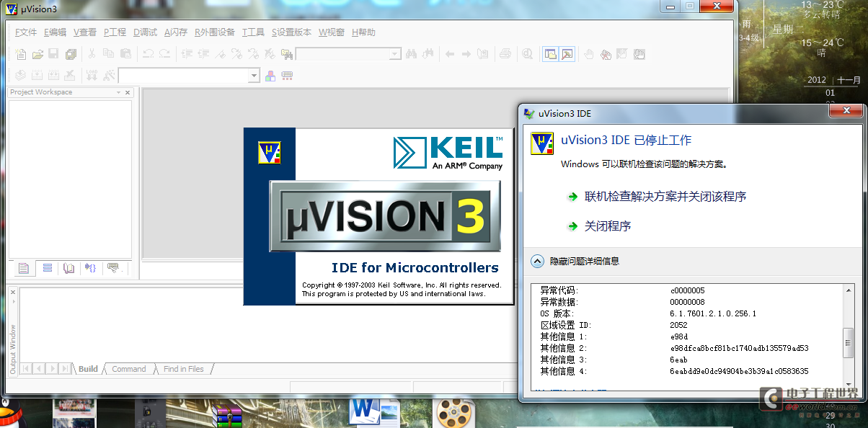Click the Unindent selected text icon
Screen dimensions: 868x428
[x=203, y=54]
